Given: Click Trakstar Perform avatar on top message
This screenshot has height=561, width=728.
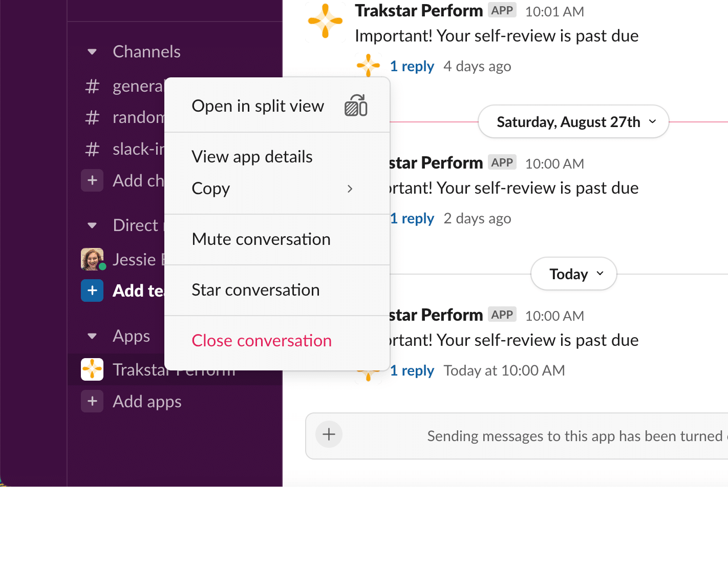Looking at the screenshot, I should coord(325,21).
